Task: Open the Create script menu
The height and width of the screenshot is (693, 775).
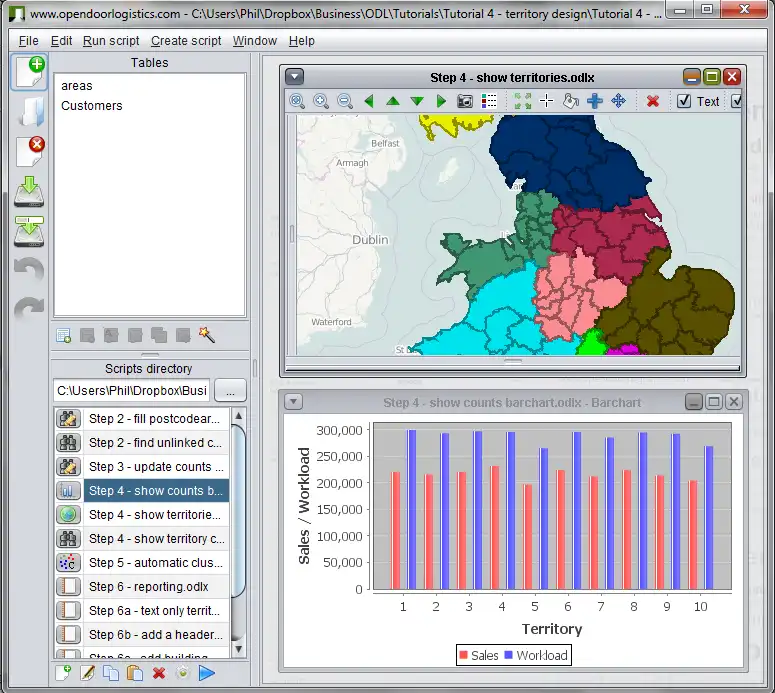Action: pyautogui.click(x=186, y=41)
